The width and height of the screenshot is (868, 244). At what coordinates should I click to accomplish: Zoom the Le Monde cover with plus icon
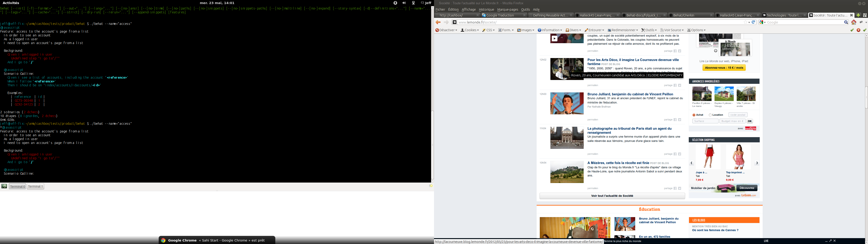[716, 51]
